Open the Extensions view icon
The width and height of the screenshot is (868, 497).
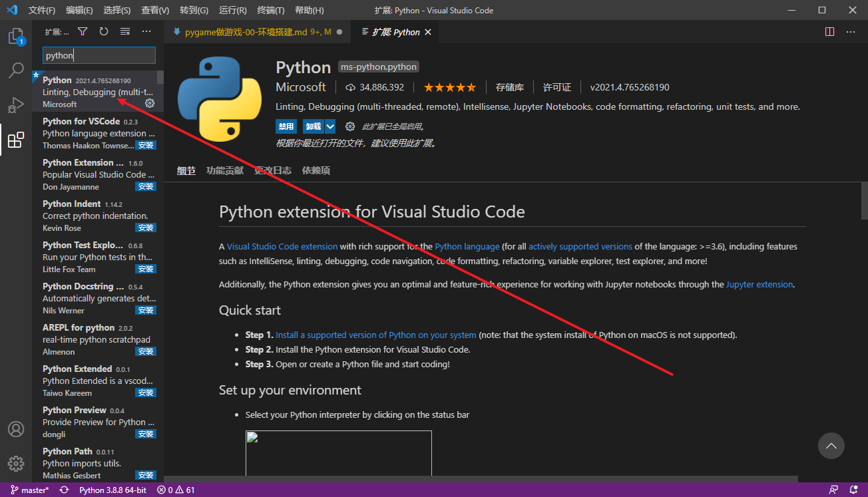(16, 140)
